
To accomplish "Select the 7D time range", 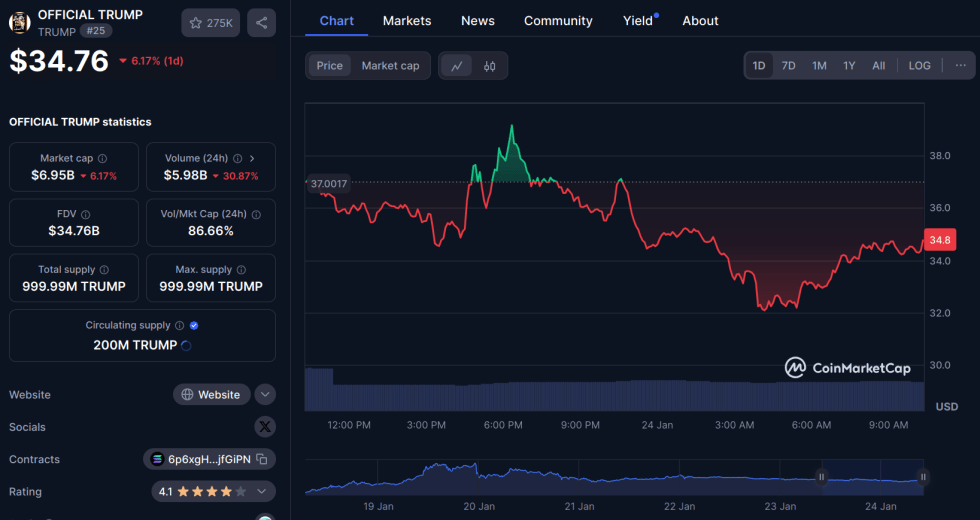I will pyautogui.click(x=788, y=66).
